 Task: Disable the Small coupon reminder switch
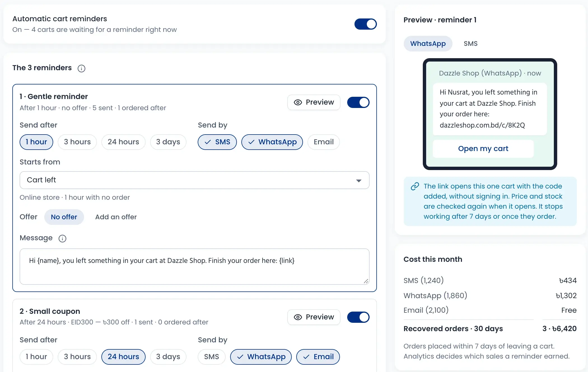click(358, 317)
